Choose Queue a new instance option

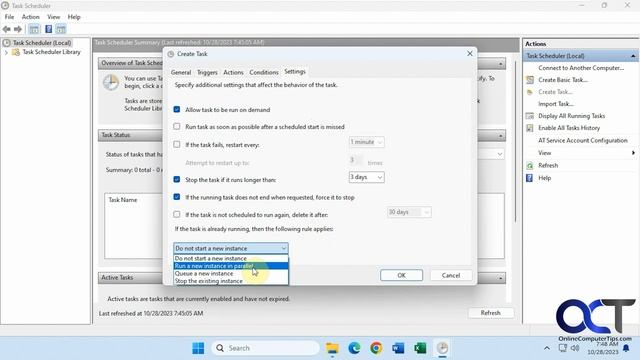231,273
